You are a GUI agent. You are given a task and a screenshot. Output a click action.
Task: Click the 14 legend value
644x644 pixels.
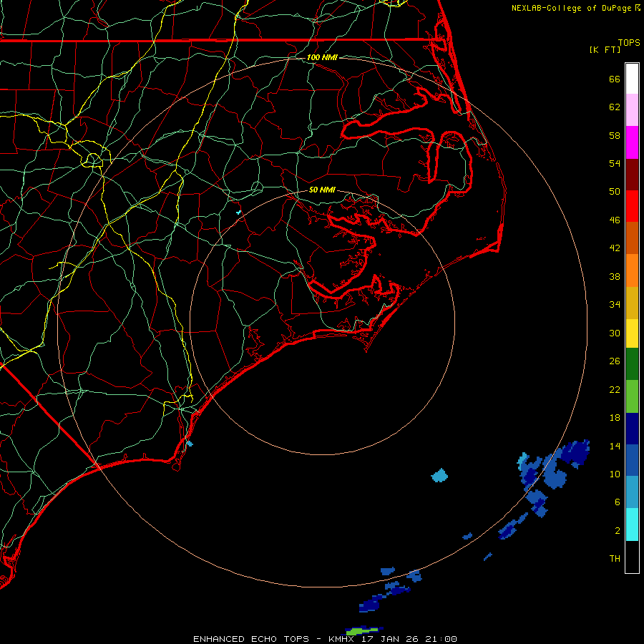click(615, 446)
